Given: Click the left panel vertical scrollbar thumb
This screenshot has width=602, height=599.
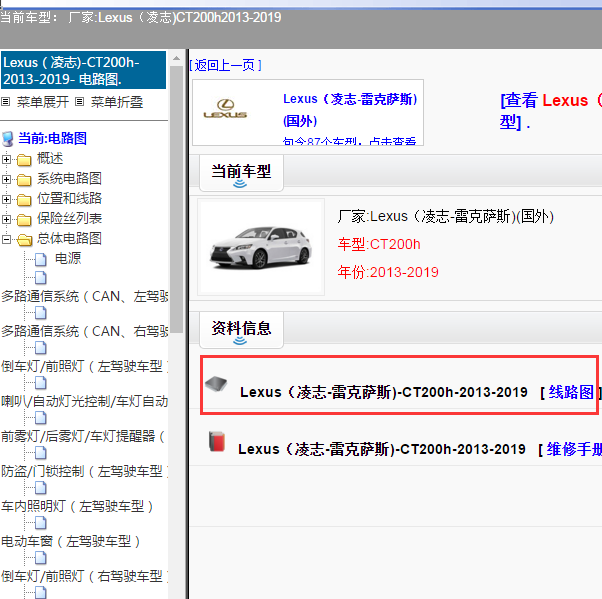Looking at the screenshot, I should point(177,200).
